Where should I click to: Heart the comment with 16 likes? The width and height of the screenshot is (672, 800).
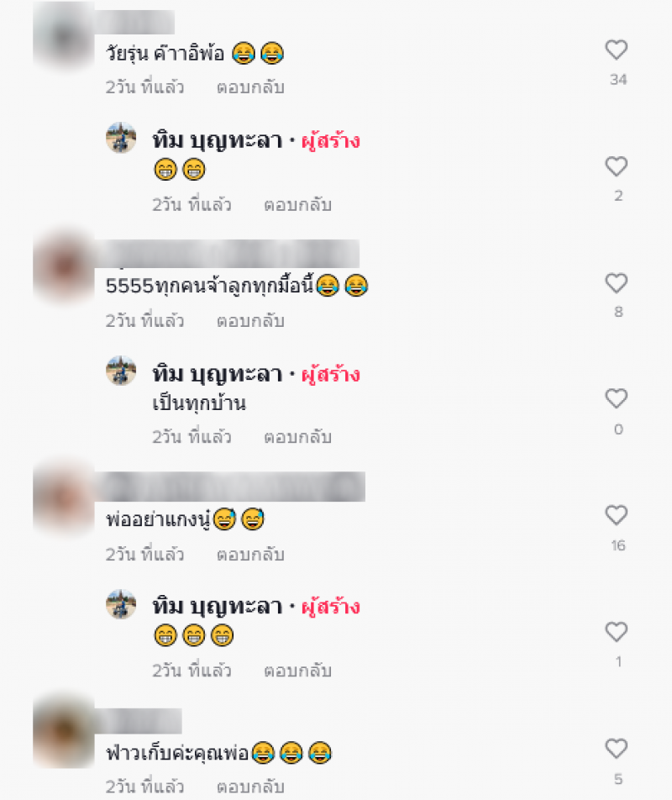(617, 515)
